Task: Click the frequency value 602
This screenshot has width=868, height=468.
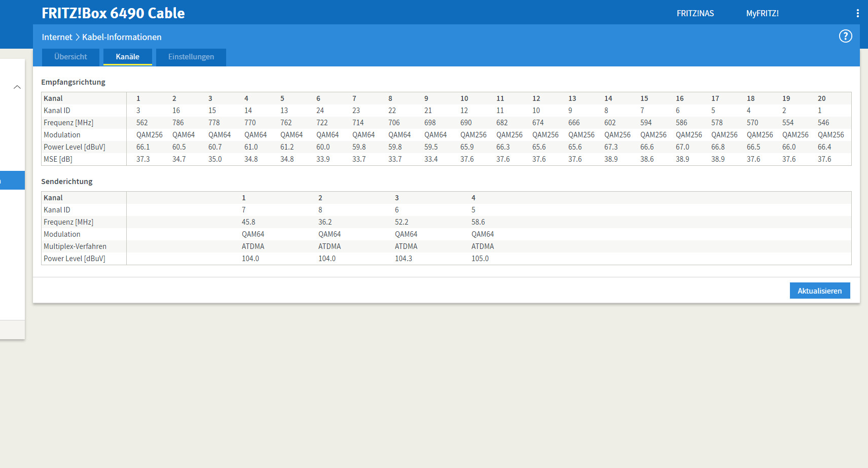Action: 610,123
